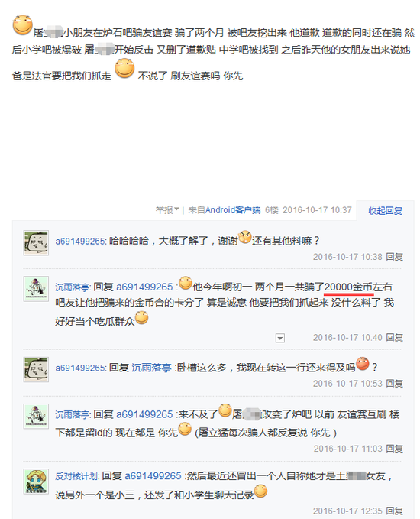
Task: Open the 举报 report dropdown
Action: [167, 210]
